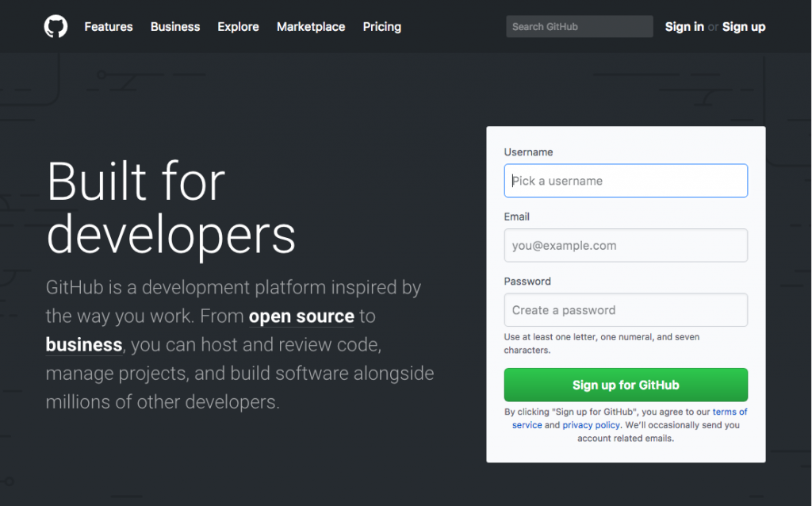
Task: Open the Explore page
Action: (238, 26)
